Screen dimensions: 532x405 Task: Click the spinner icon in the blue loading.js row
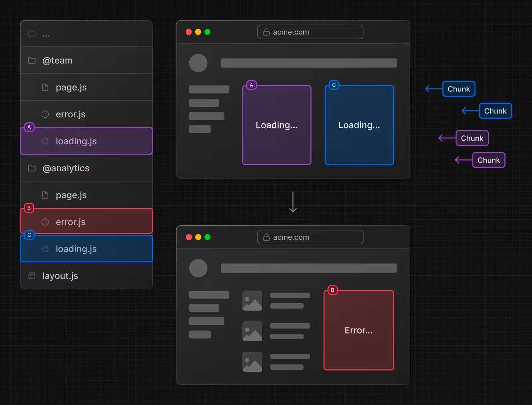[x=45, y=249]
